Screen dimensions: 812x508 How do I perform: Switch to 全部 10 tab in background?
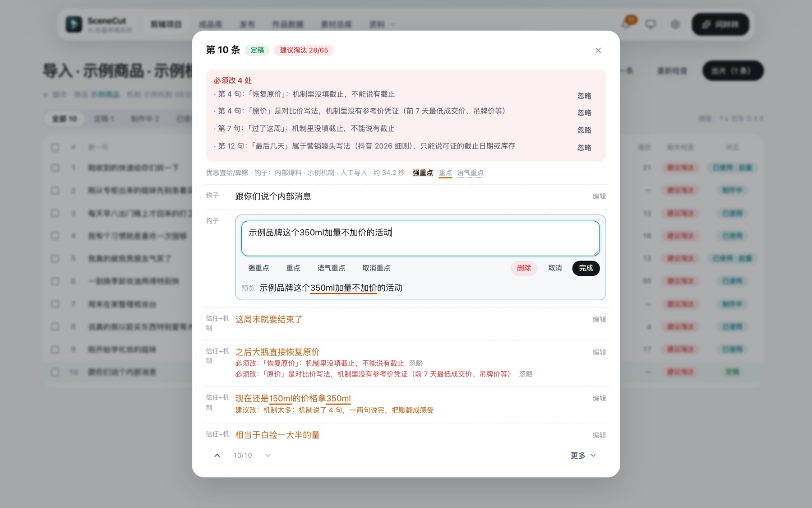(65, 119)
